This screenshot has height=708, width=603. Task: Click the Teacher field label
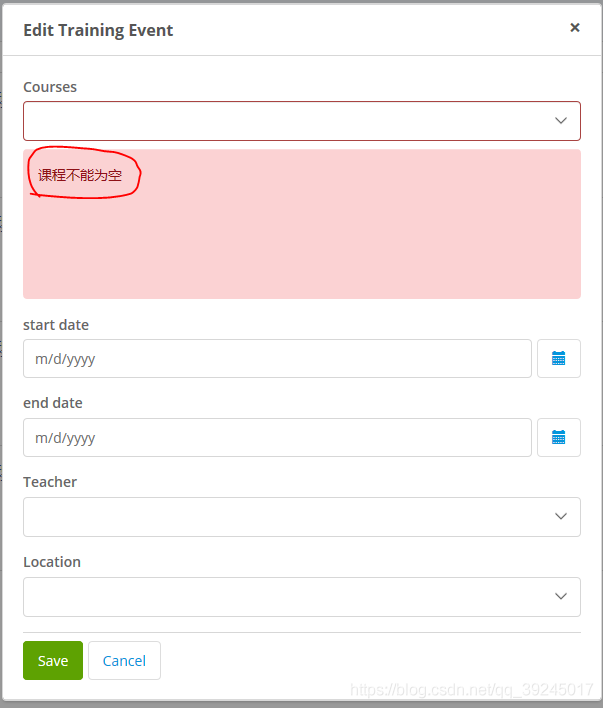click(50, 482)
